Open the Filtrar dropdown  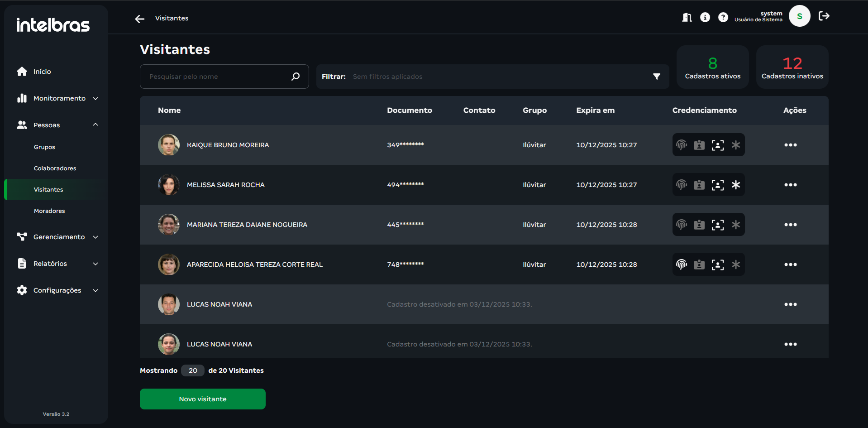tap(656, 77)
